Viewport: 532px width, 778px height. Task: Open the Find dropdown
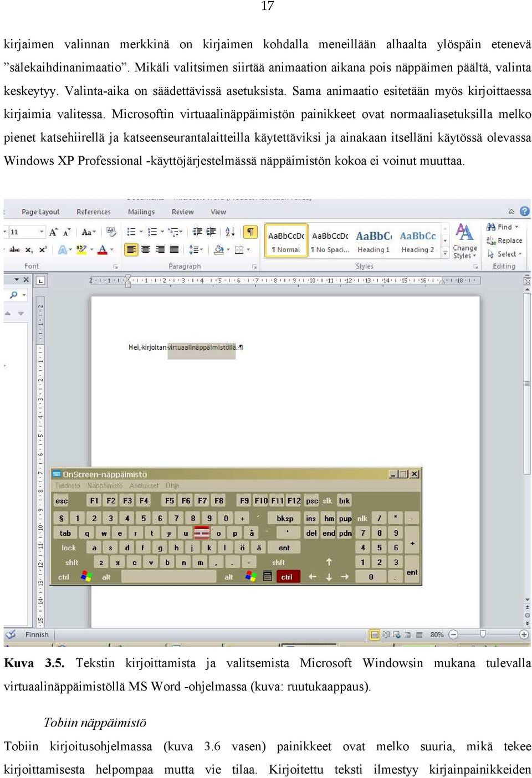click(516, 227)
